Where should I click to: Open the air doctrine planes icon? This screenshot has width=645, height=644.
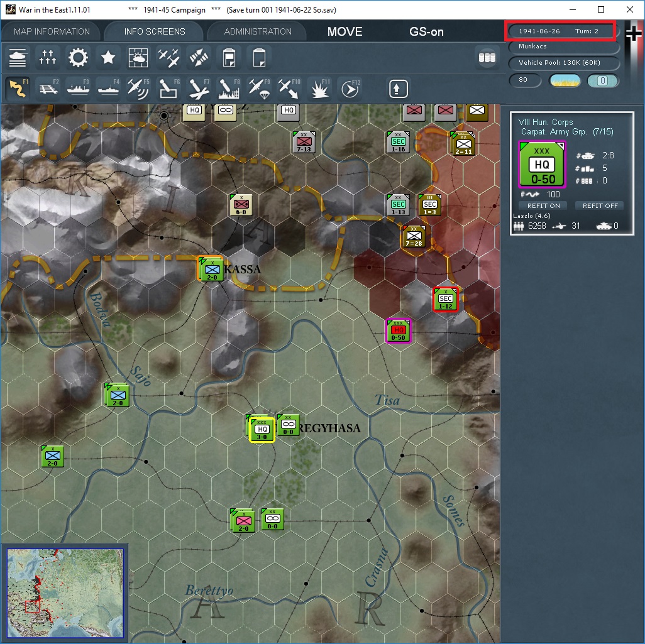[168, 58]
